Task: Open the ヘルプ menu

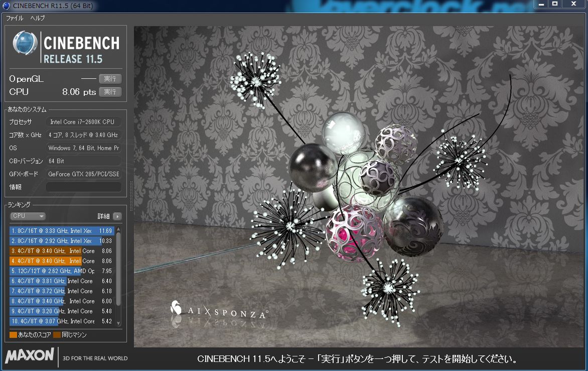Action: pos(37,18)
